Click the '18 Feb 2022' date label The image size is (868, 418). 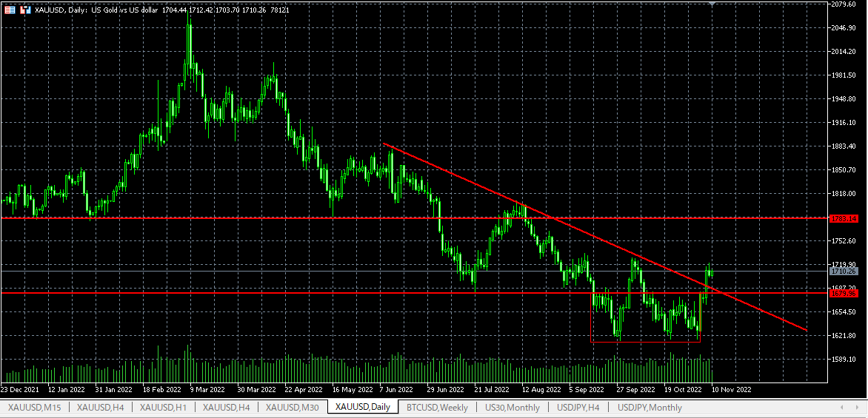161,389
